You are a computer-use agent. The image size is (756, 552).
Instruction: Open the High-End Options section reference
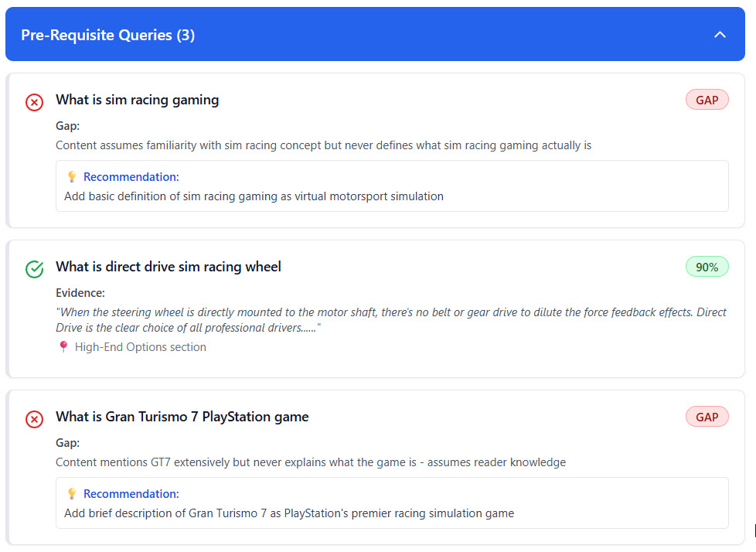click(x=140, y=348)
